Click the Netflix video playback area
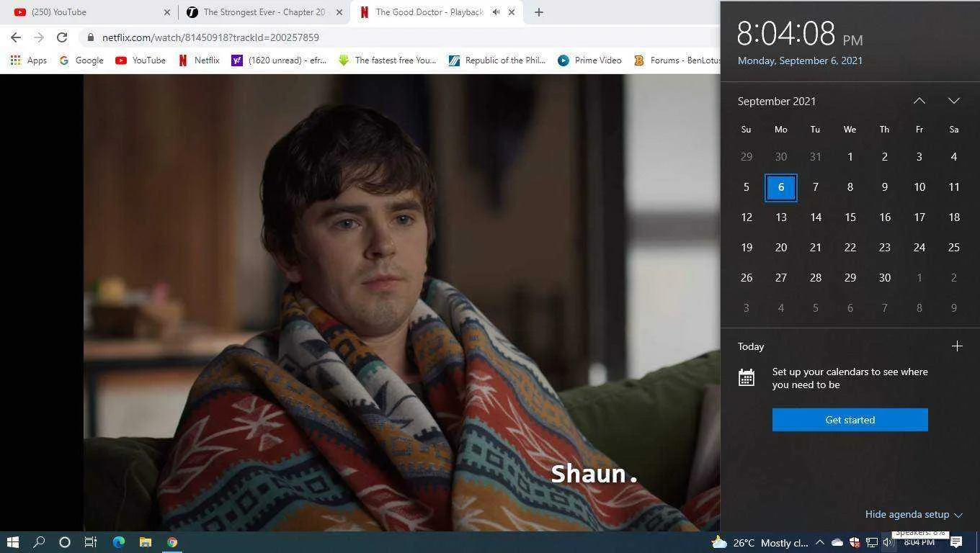The image size is (980, 553). pyautogui.click(x=401, y=302)
